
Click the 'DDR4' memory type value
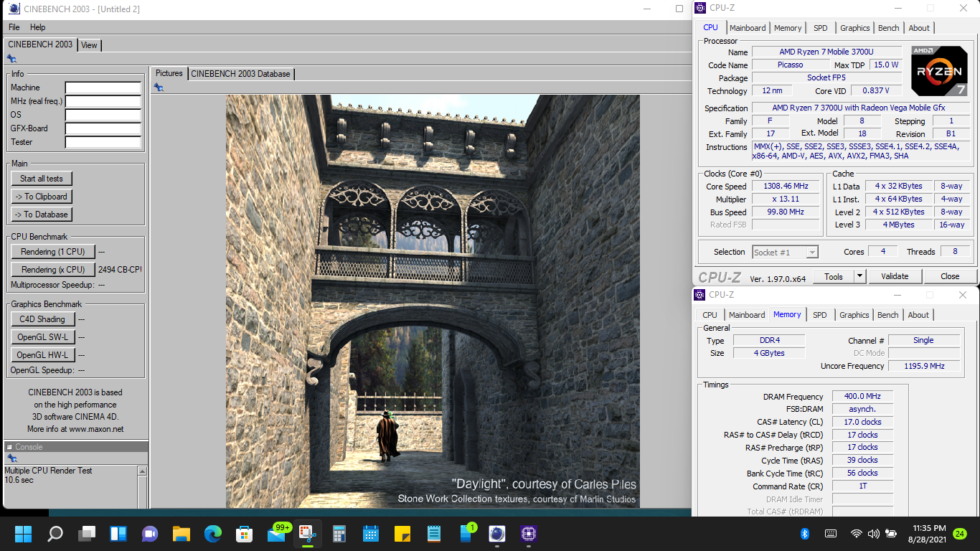click(769, 340)
